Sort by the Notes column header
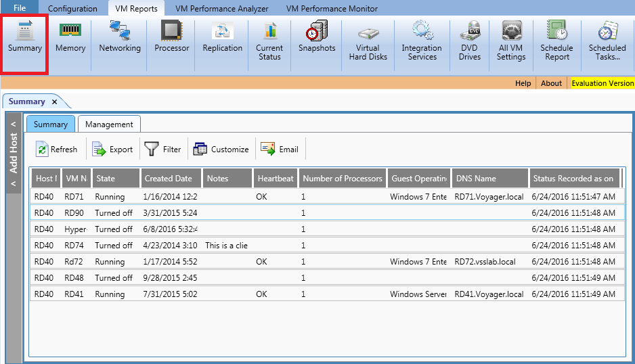The height and width of the screenshot is (364, 635). pyautogui.click(x=227, y=178)
